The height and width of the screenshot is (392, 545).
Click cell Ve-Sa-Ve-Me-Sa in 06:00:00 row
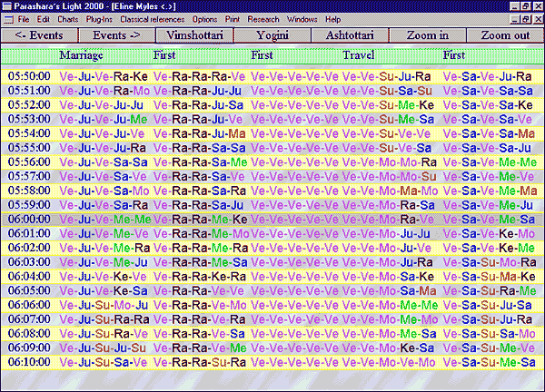[489, 219]
